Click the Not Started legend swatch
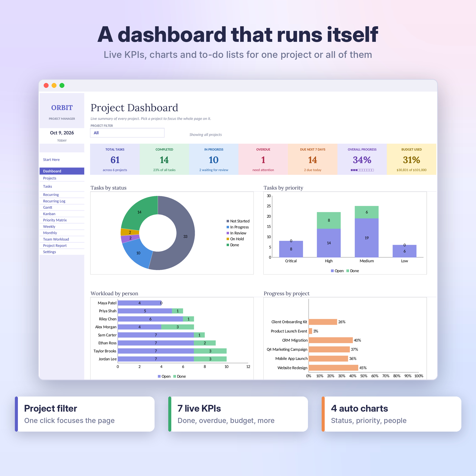Image resolution: width=476 pixels, height=476 pixels. point(228,221)
